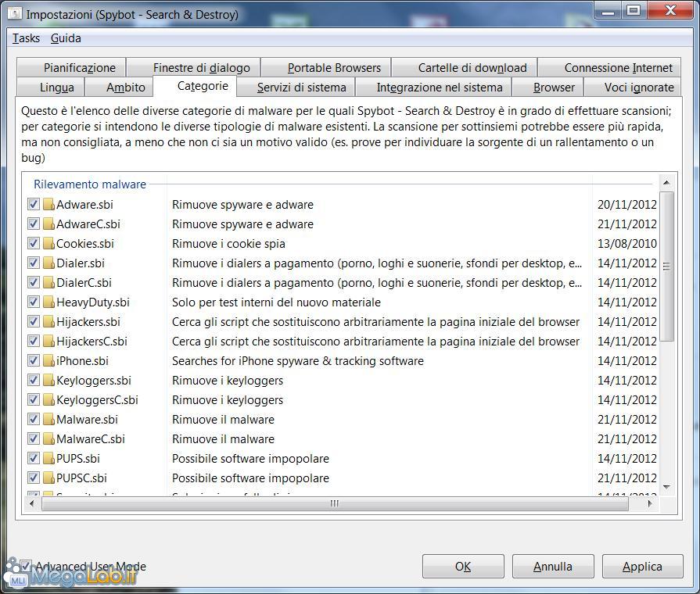Click the MalwareC.sbi file icon

pyautogui.click(x=48, y=439)
